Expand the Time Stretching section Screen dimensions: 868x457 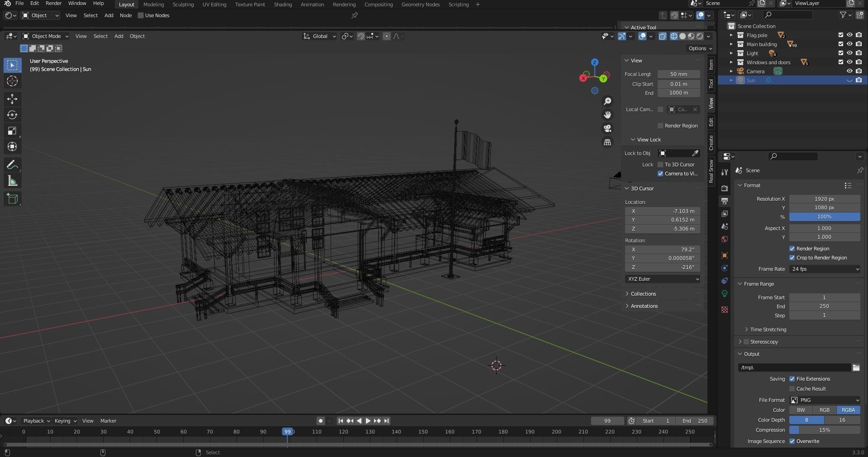(x=768, y=330)
